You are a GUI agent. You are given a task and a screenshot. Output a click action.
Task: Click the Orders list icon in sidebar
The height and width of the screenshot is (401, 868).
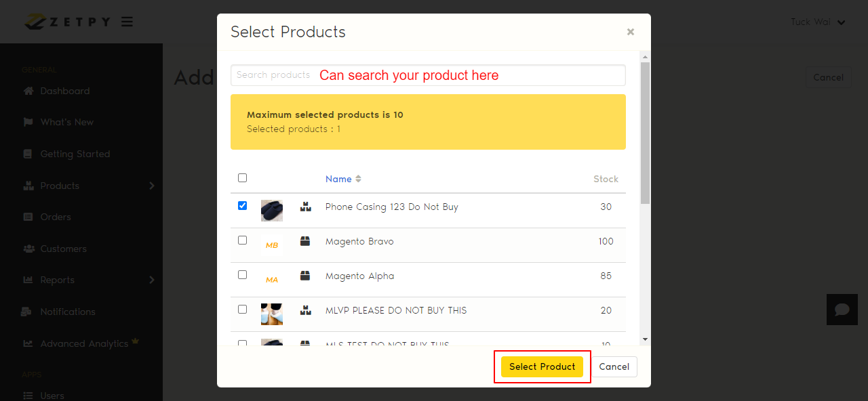coord(28,217)
